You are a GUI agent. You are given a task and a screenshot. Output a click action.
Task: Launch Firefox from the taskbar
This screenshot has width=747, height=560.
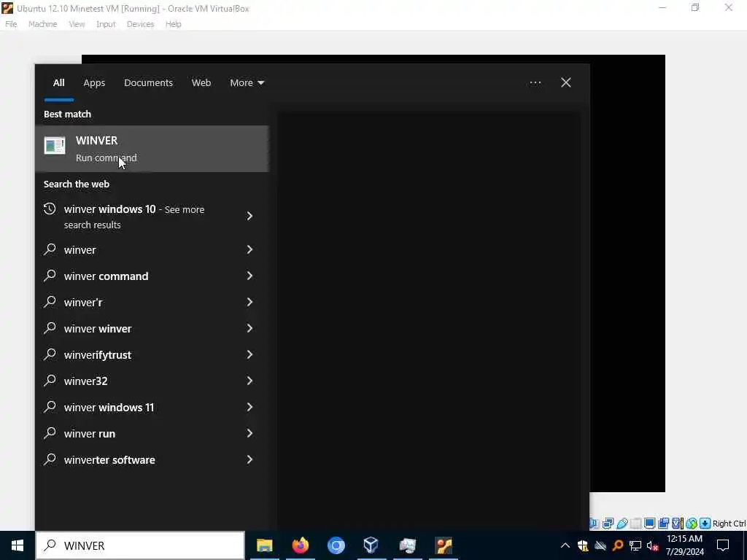click(300, 545)
